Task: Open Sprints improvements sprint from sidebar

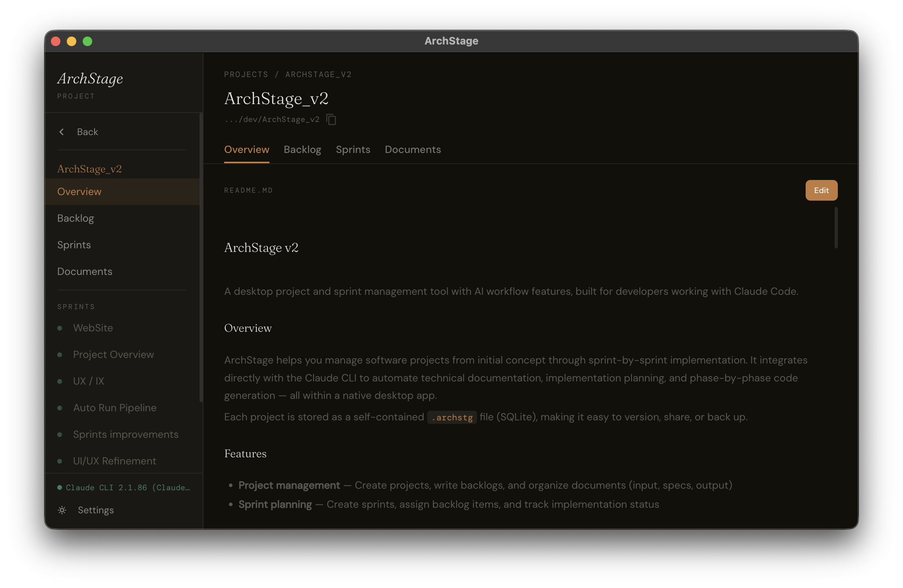Action: [126, 434]
